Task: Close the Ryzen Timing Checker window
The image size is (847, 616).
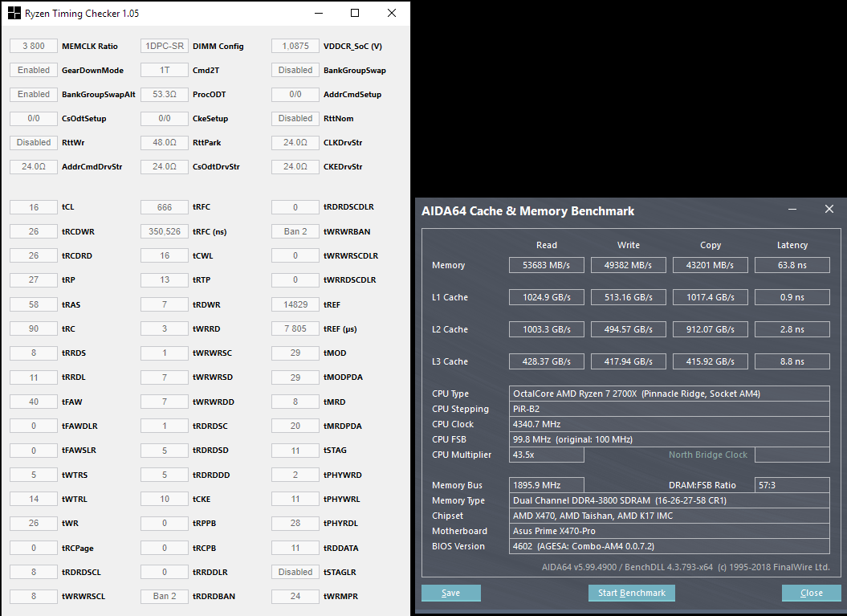Action: tap(392, 13)
